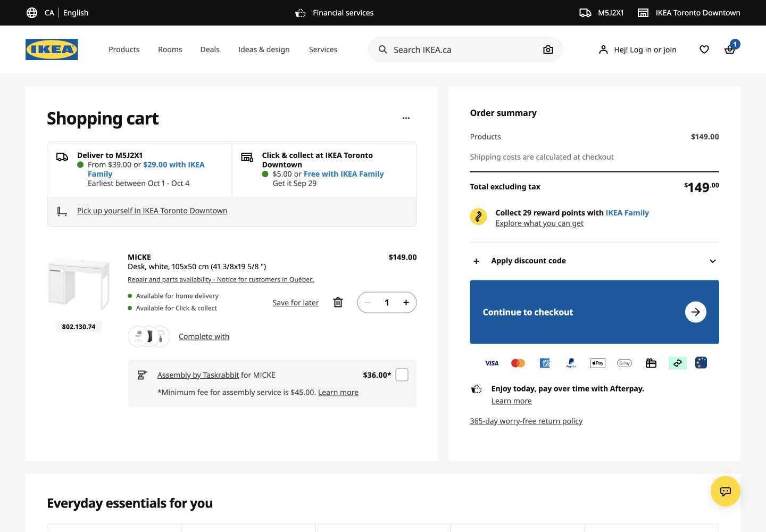Increase MICKE quantity with plus

coord(406,303)
